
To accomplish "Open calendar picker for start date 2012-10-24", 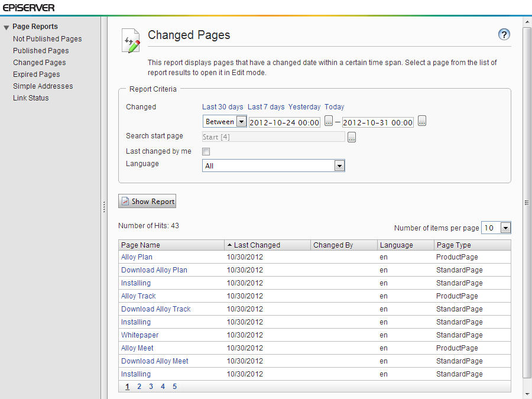I will [x=329, y=121].
